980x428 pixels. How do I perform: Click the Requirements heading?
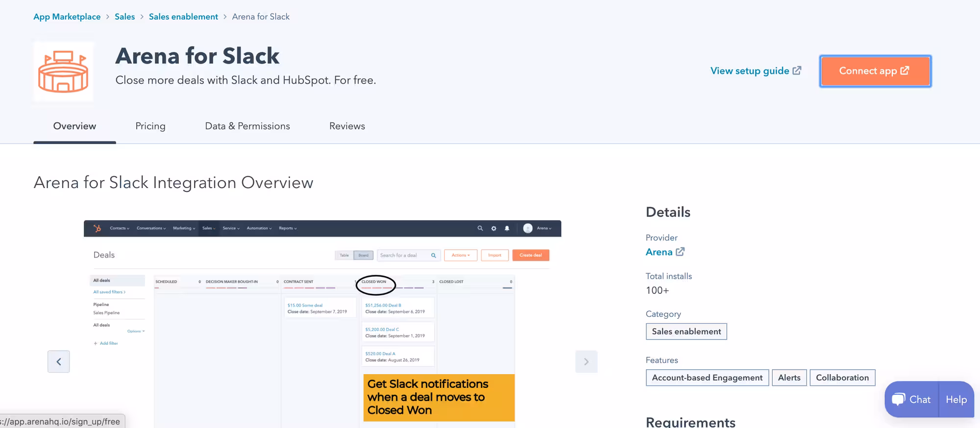click(690, 422)
